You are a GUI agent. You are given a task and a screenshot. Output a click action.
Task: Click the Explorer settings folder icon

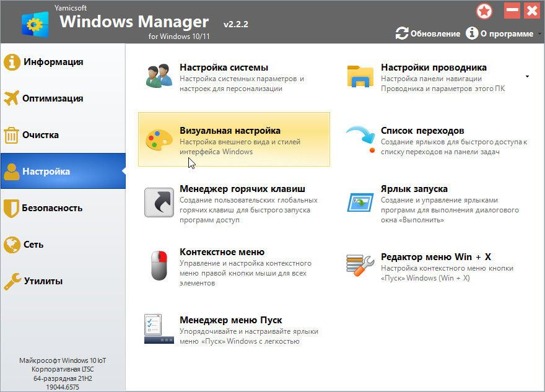(x=360, y=76)
